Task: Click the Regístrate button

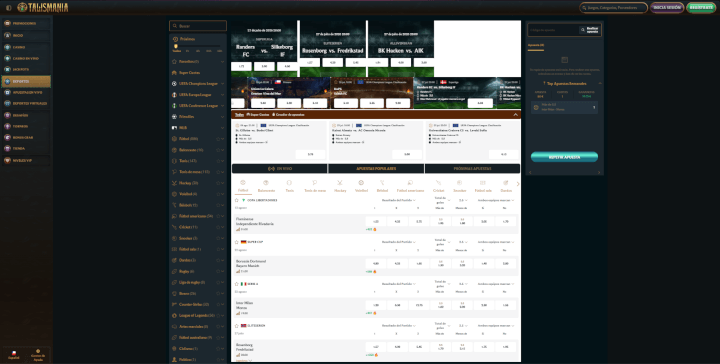Action: (701, 8)
